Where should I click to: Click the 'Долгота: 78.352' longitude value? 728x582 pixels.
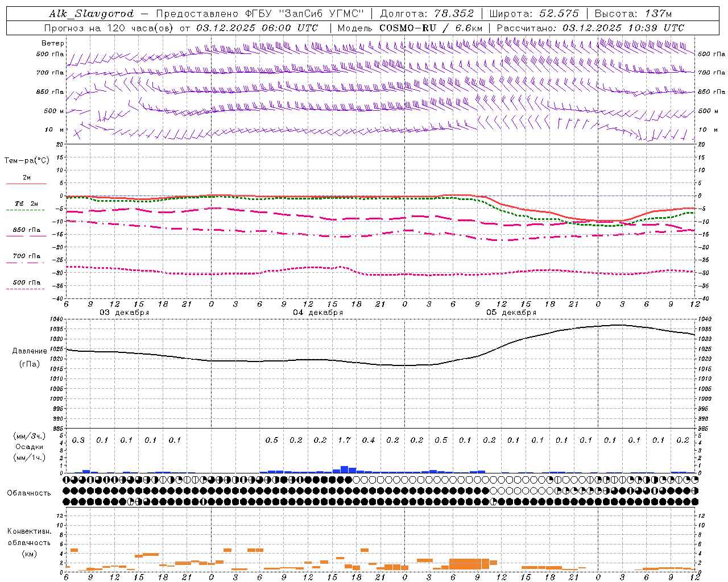click(x=427, y=14)
